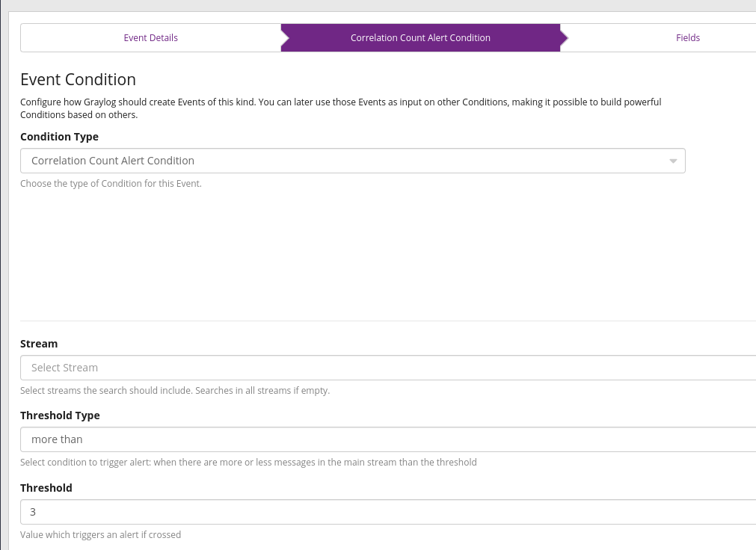Click the Condition Type dropdown arrow
This screenshot has width=756, height=550.
click(x=672, y=161)
